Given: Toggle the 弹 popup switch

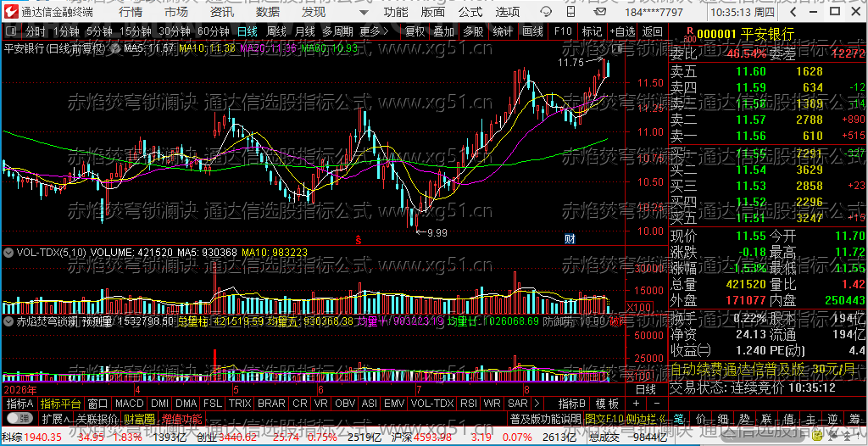Looking at the screenshot, I should pos(19,418).
